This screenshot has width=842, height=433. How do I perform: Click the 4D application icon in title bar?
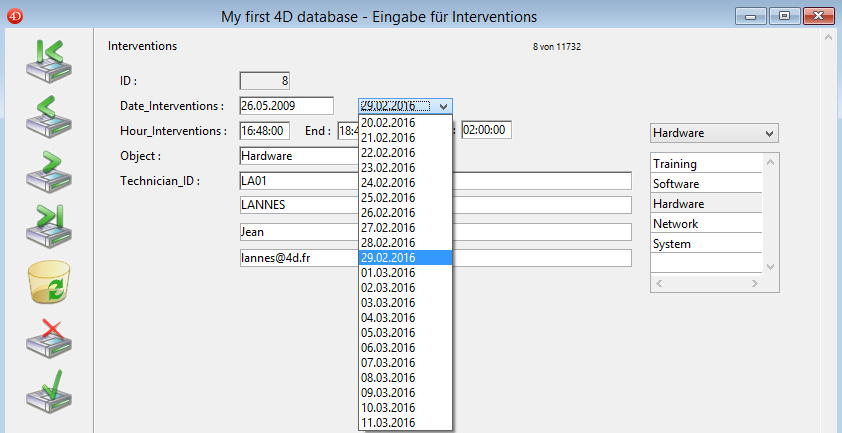pos(12,15)
